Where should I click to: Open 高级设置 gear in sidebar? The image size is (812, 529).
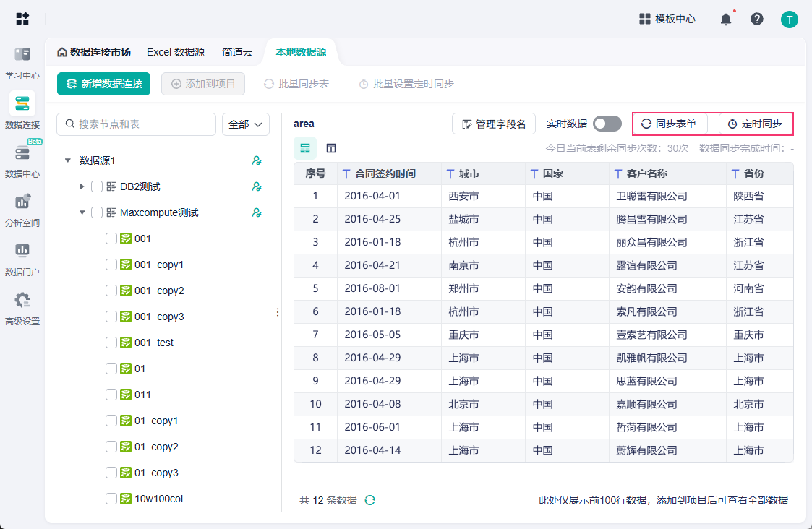(22, 309)
